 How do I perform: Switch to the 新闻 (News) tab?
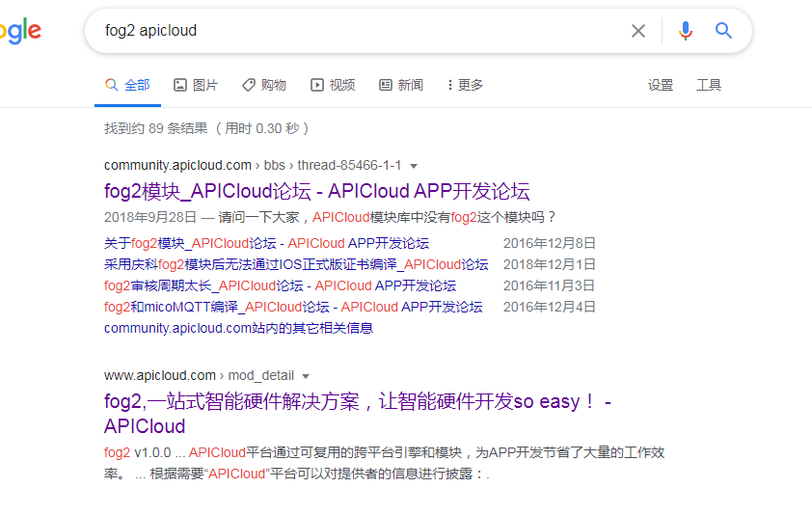click(x=401, y=85)
